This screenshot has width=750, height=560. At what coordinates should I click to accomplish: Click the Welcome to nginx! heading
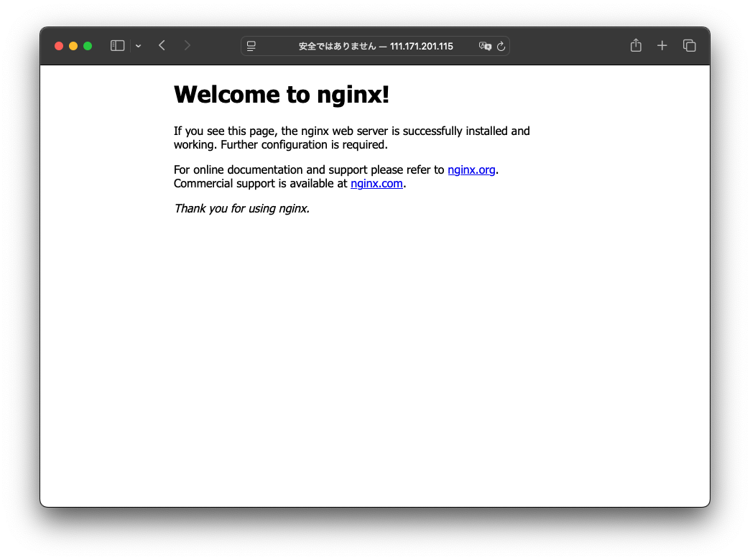click(281, 94)
